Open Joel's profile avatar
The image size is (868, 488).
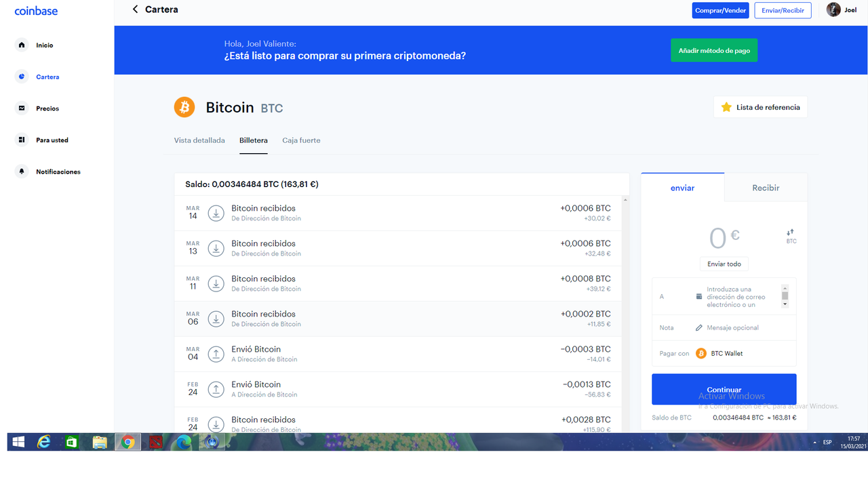click(x=833, y=9)
